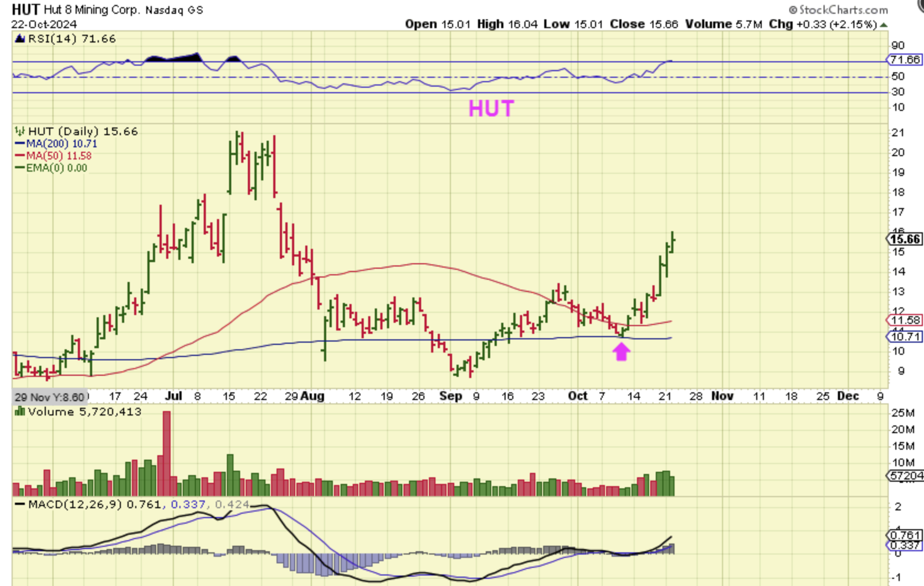The width and height of the screenshot is (924, 586).
Task: Click the EMA(0) 0.00 legend entry
Action: 57,168
